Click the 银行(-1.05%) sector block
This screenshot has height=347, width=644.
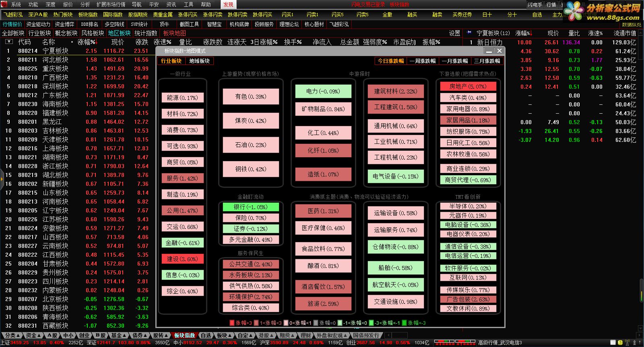pos(250,207)
